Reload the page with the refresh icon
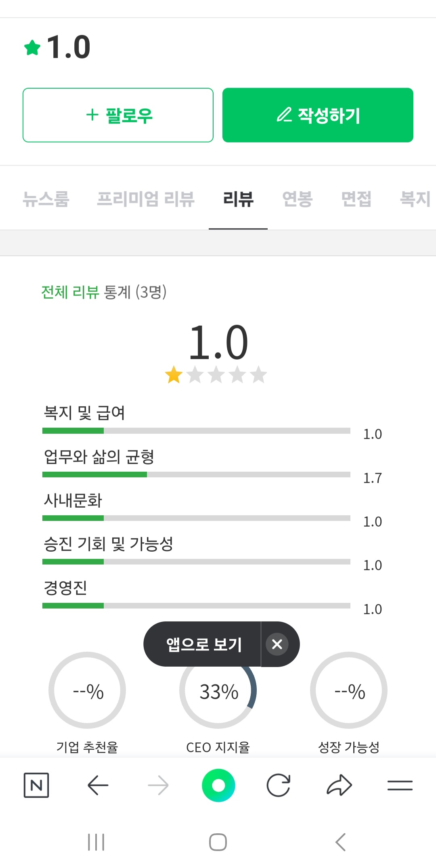 279,785
